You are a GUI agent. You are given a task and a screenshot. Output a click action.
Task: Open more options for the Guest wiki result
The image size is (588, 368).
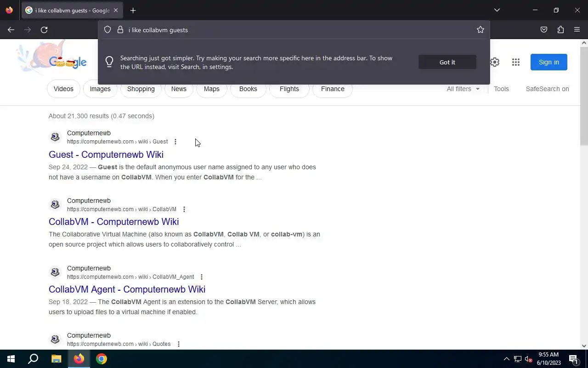pos(175,142)
